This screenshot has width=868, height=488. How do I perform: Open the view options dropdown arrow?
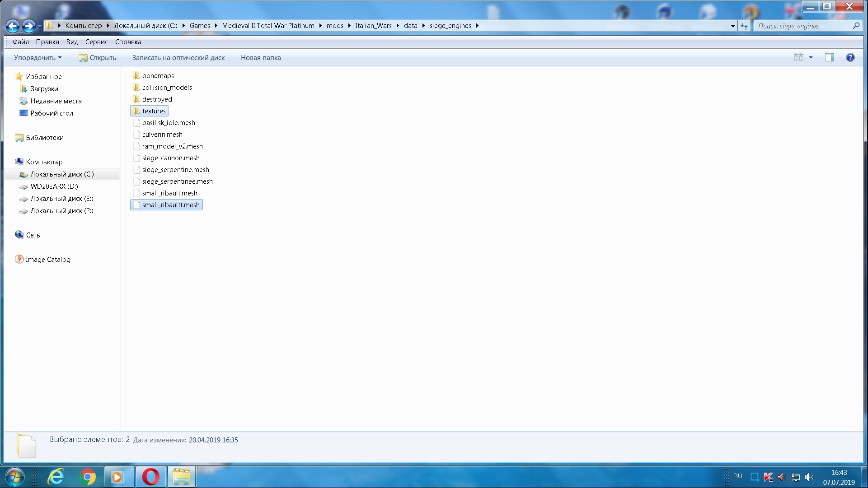(x=811, y=57)
